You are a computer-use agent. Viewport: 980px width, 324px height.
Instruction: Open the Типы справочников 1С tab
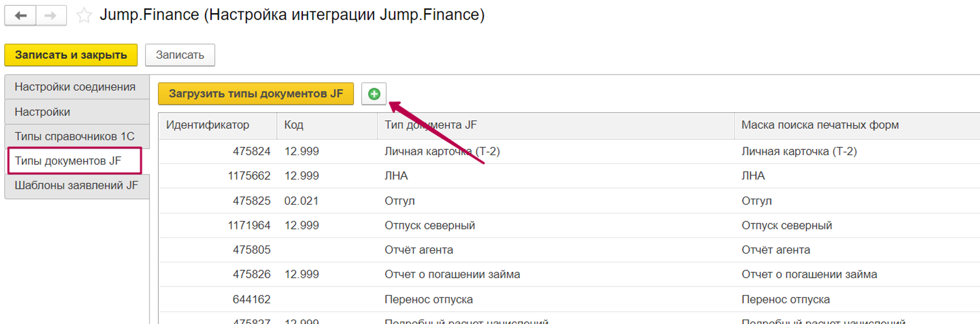click(x=74, y=137)
